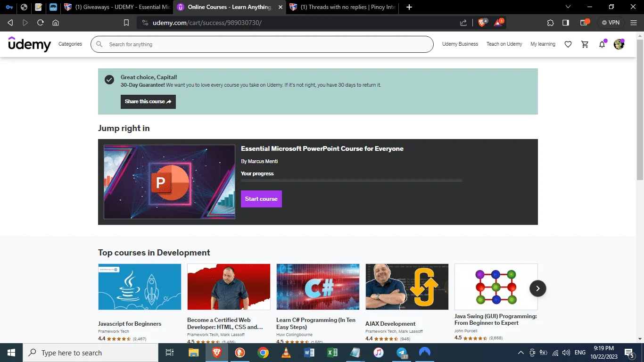Open Essential Microsoft PowerPoint Course title
644x362 pixels.
pos(322,149)
